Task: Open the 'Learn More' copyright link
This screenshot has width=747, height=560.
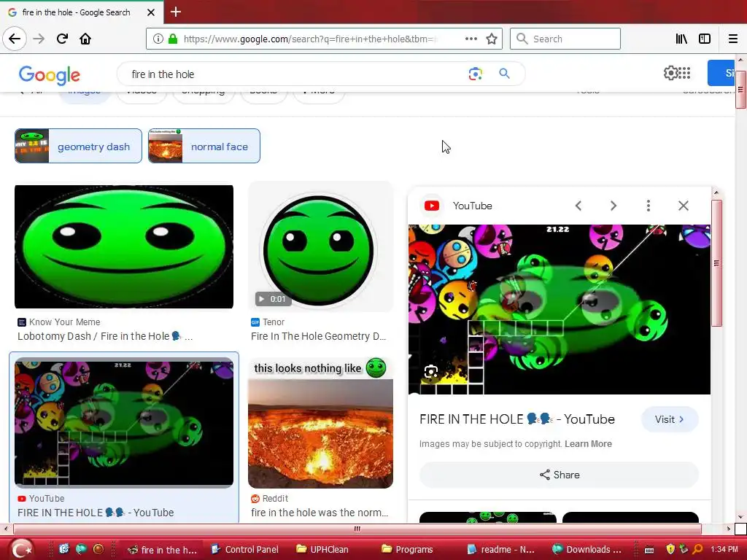Action: tap(589, 444)
